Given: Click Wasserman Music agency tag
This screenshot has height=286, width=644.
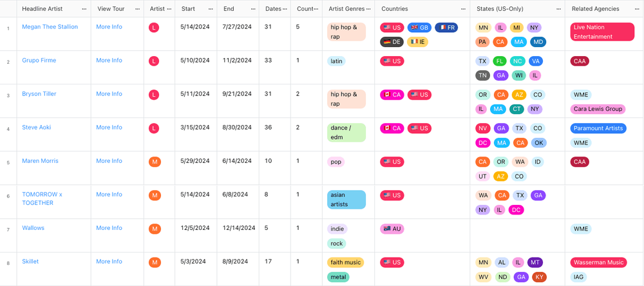Looking at the screenshot, I should click(x=598, y=262).
